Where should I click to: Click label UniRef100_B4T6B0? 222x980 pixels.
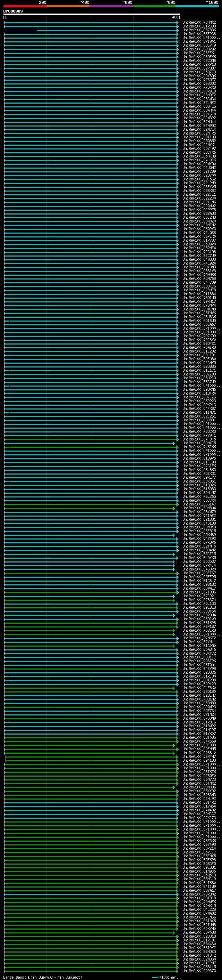pos(199,883)
